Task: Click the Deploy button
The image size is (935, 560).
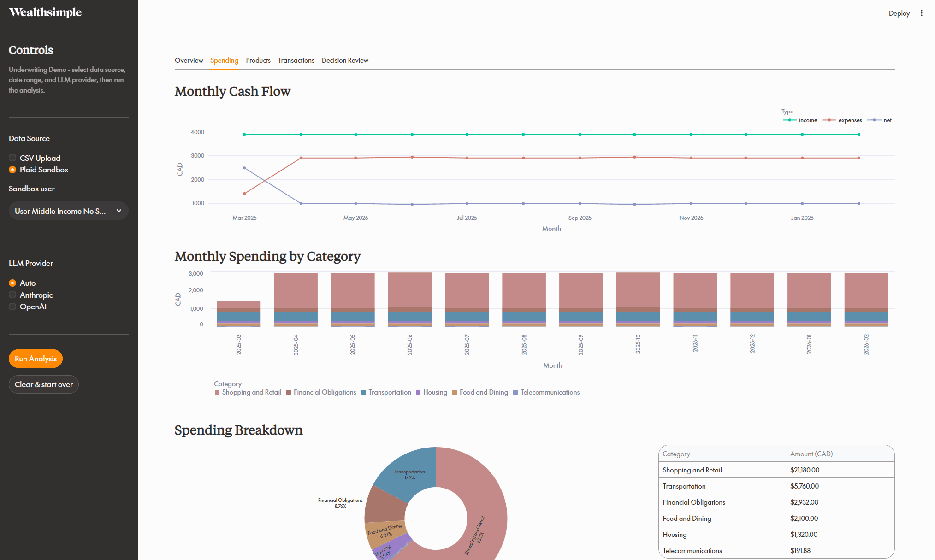Action: (x=899, y=13)
